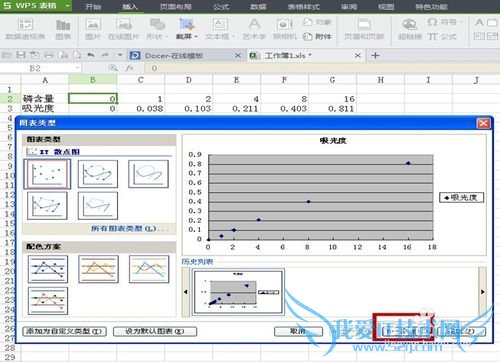Image resolution: width=500 pixels, height=362 pixels.
Task: Click the 照相机 camera tool
Action: [285, 29]
